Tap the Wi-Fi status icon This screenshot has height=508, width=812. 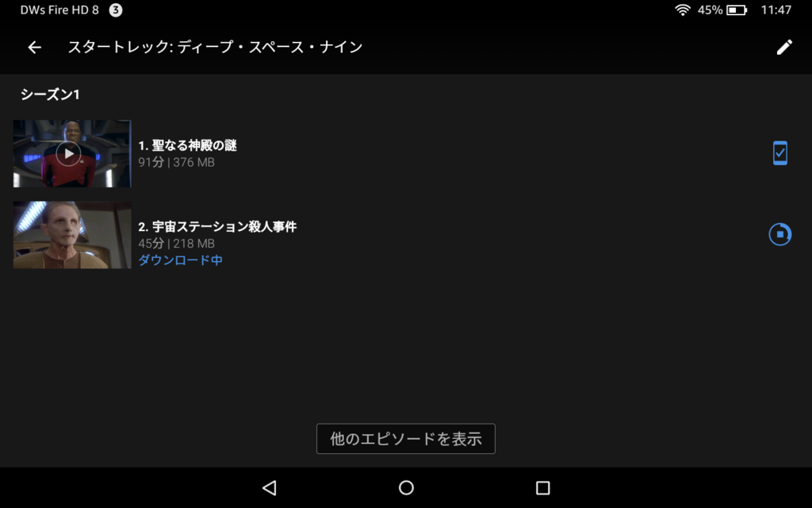[683, 10]
